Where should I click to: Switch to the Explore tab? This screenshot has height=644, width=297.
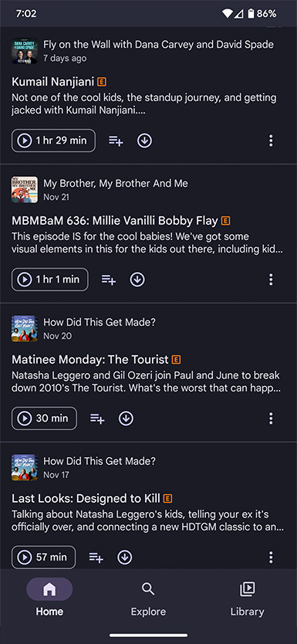(x=148, y=600)
